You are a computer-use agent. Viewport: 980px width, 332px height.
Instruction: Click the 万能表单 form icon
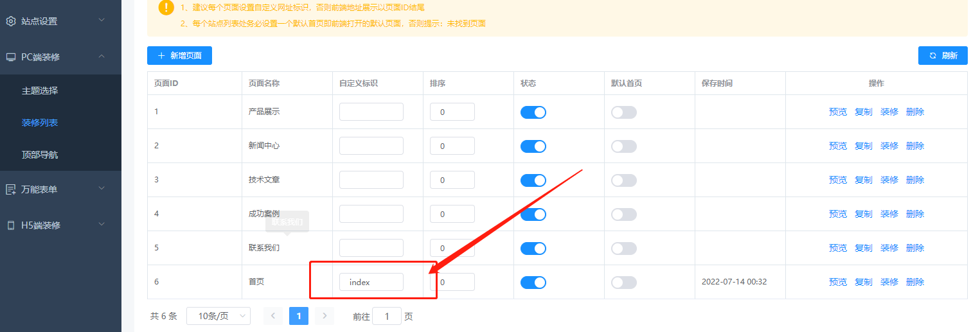tap(11, 189)
